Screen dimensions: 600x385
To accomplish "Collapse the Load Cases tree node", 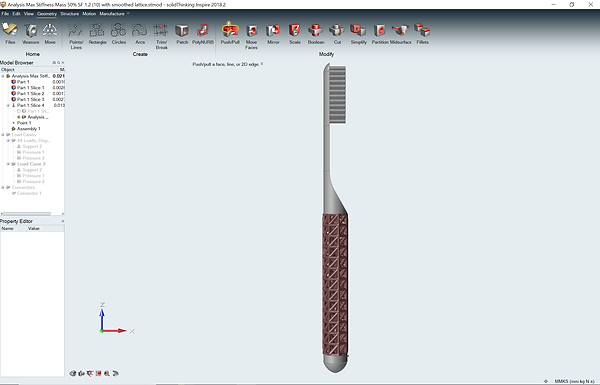I will [x=3, y=135].
